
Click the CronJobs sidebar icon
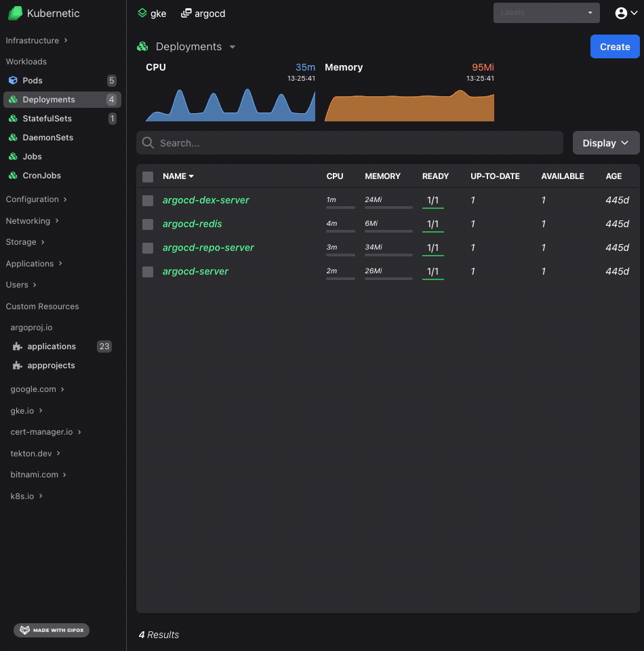pyautogui.click(x=14, y=176)
